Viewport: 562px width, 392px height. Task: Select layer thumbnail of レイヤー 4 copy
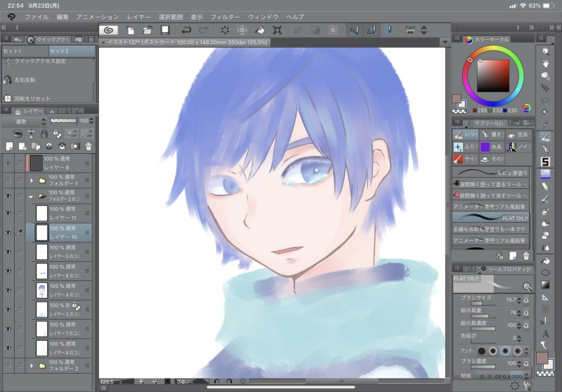coord(42,290)
